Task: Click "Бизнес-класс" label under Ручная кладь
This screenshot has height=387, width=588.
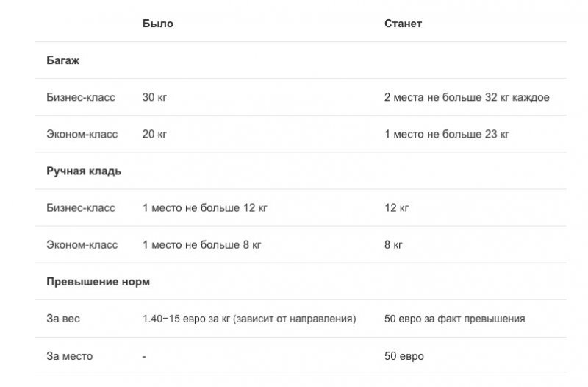Action: tap(81, 207)
